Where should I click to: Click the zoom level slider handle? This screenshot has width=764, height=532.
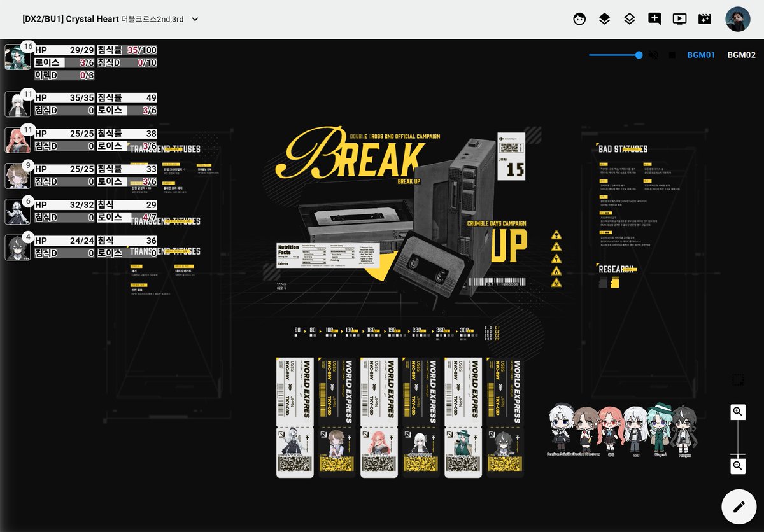click(738, 455)
